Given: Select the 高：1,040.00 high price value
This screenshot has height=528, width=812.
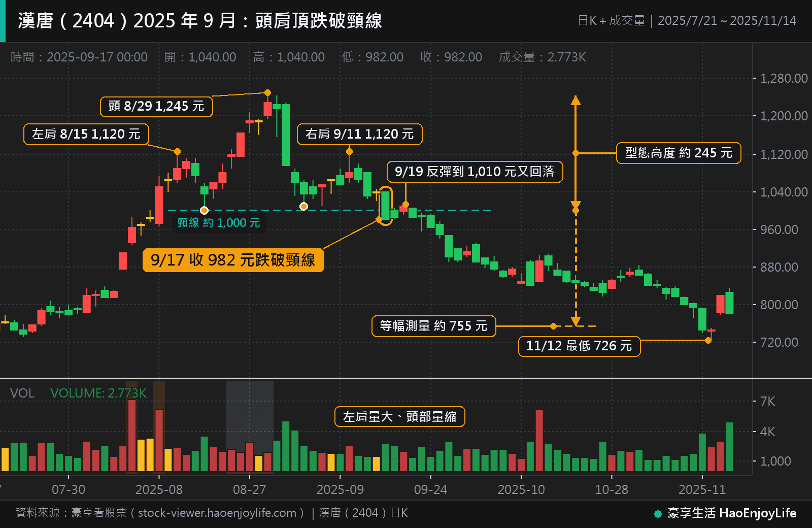Looking at the screenshot, I should [289, 57].
